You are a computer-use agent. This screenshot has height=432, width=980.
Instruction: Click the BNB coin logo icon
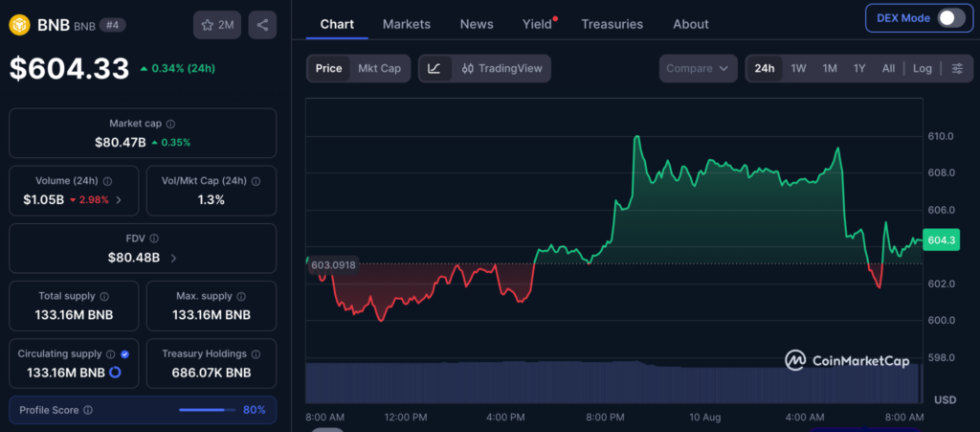click(x=20, y=25)
